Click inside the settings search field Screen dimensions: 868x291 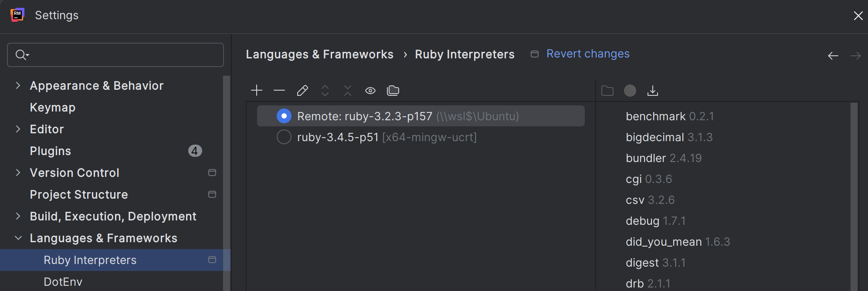[x=115, y=54]
